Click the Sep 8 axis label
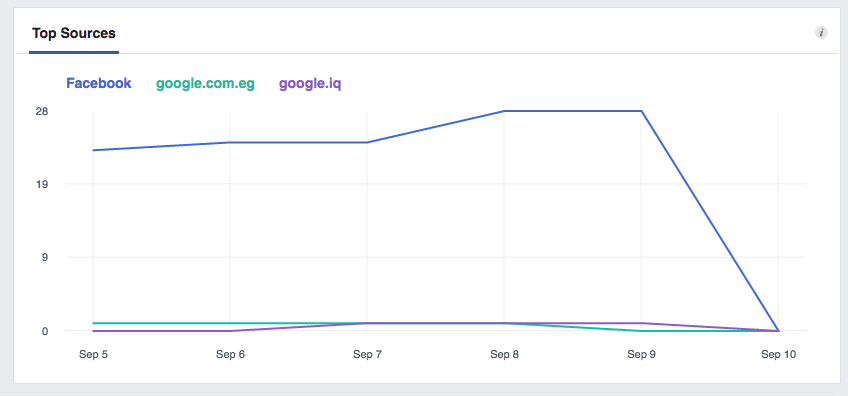The width and height of the screenshot is (848, 396). tap(505, 354)
